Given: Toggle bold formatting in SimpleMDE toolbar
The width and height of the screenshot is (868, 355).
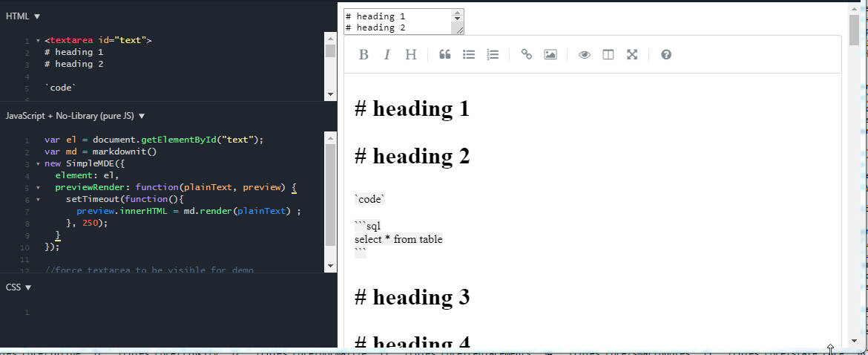Looking at the screenshot, I should click(x=363, y=54).
